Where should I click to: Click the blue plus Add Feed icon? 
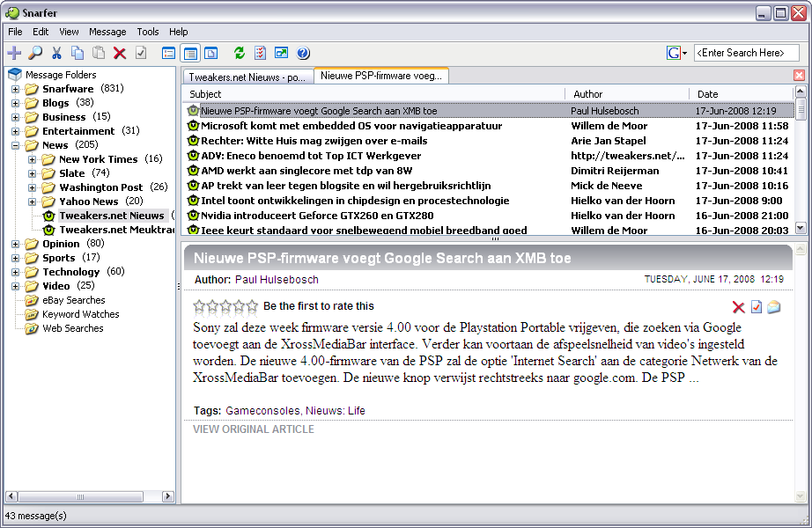click(x=14, y=54)
